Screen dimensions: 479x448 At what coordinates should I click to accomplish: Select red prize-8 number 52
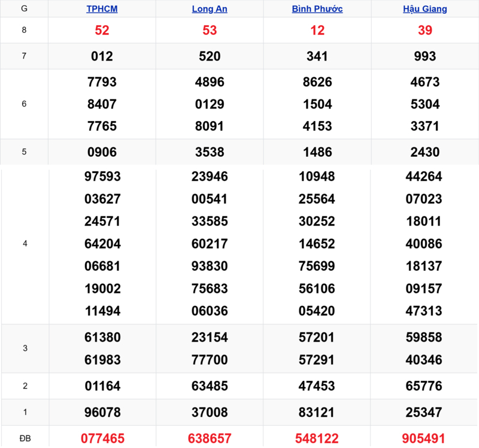click(102, 31)
